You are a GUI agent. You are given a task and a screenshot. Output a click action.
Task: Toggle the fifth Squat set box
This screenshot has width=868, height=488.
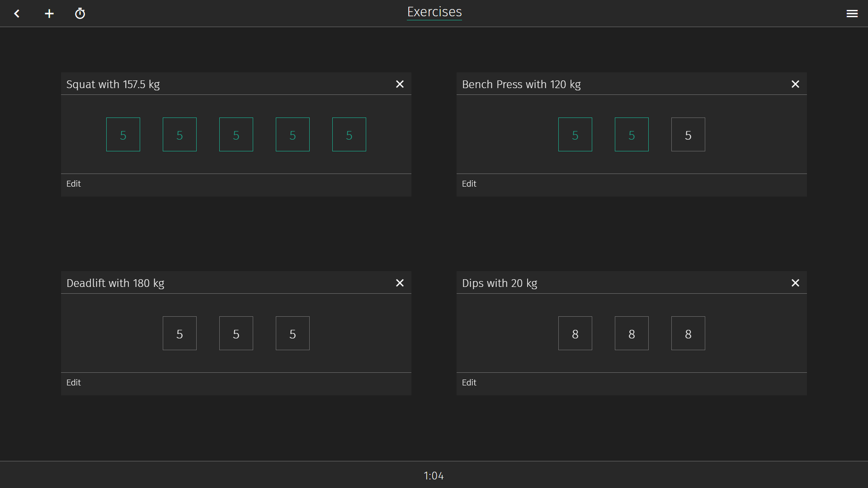pos(349,135)
